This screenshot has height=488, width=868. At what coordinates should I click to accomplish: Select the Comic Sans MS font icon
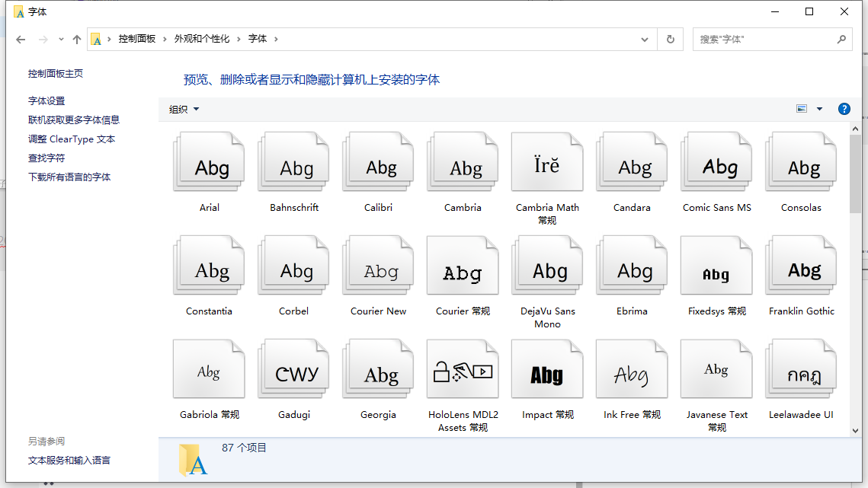tap(716, 161)
